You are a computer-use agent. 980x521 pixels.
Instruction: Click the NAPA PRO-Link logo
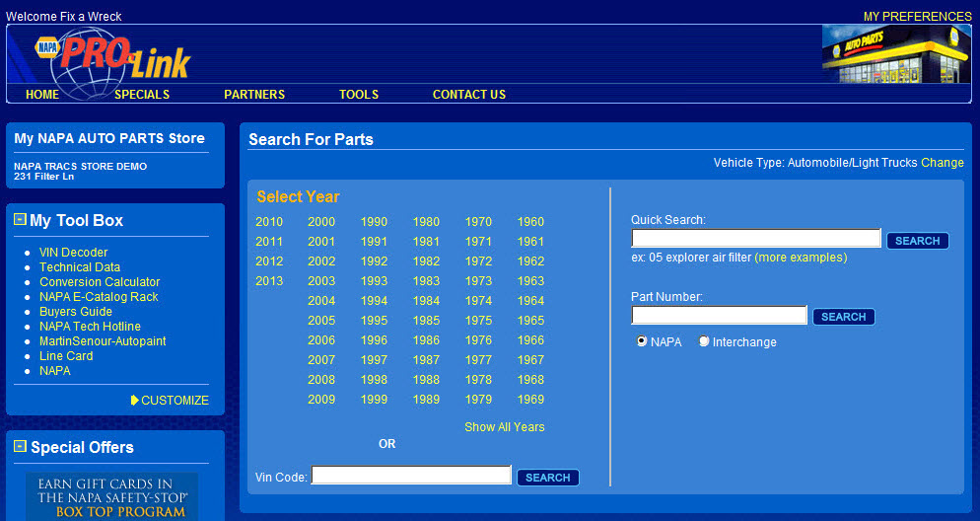click(x=113, y=57)
